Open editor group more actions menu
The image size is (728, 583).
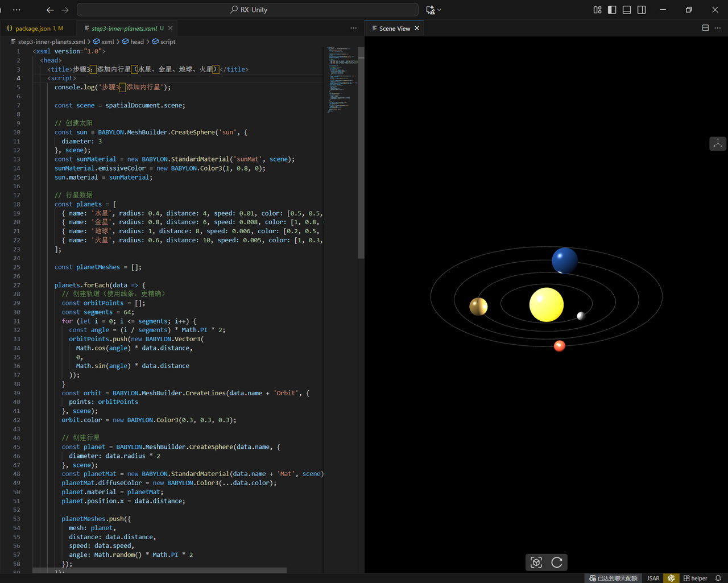(x=354, y=28)
